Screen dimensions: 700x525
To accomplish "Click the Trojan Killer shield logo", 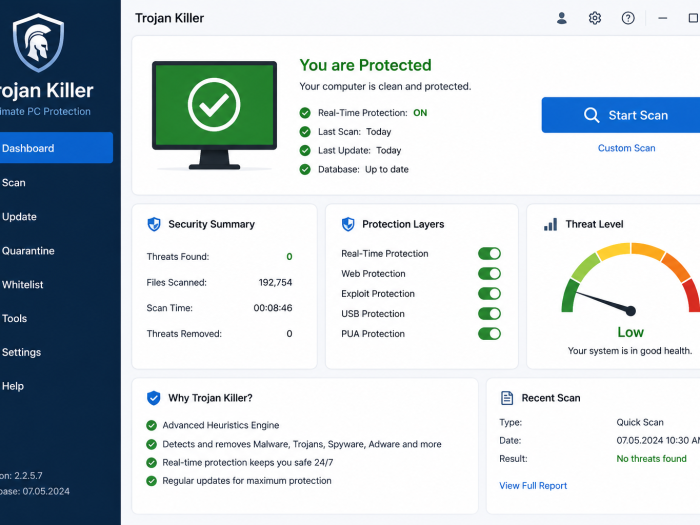I will click(x=38, y=42).
